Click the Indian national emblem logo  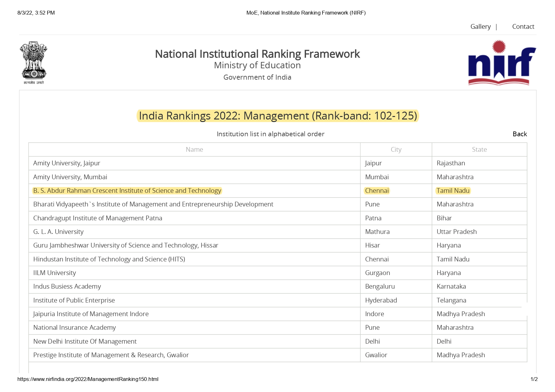34,63
